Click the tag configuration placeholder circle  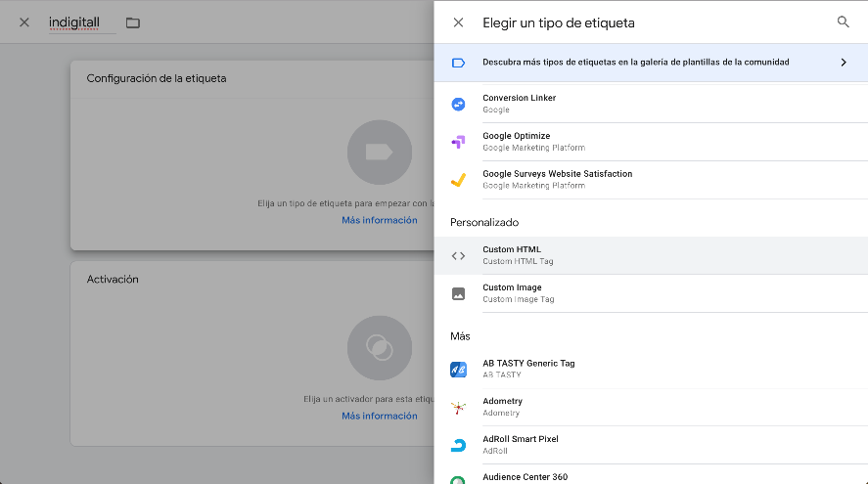(379, 152)
